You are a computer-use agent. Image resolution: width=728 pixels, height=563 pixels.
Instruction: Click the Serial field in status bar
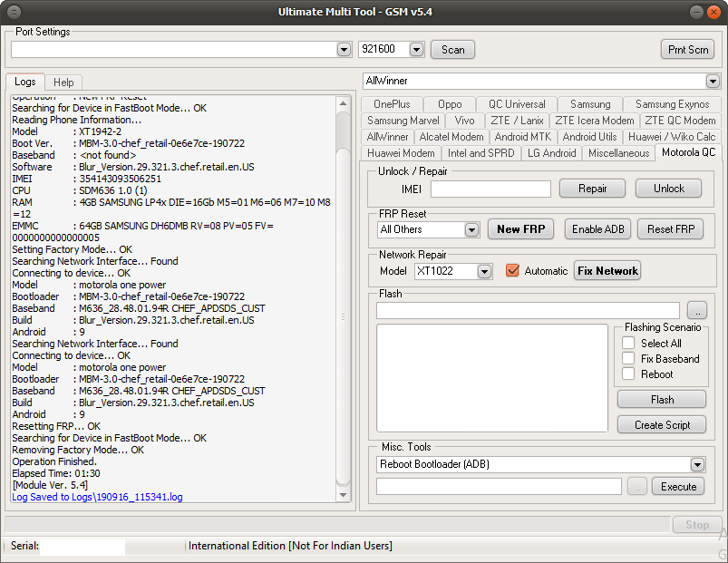click(83, 546)
